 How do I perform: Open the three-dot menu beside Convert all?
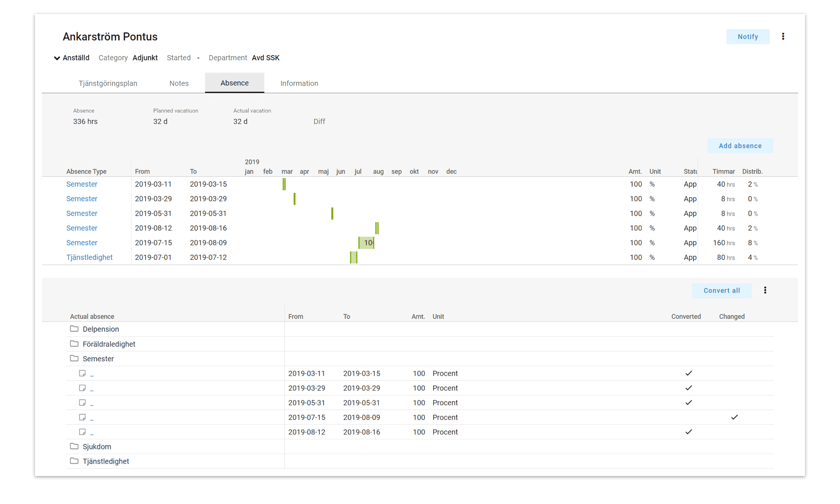[x=765, y=290]
